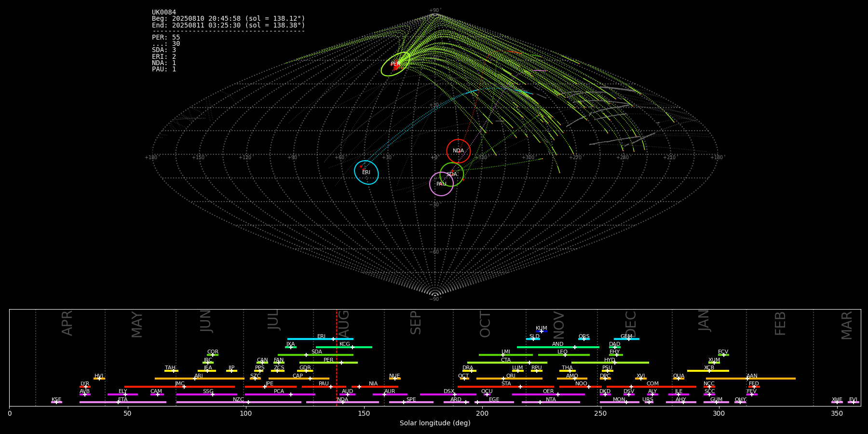868x434 pixels.
Task: Click the KCG shower bar in timeline
Action: tap(344, 347)
